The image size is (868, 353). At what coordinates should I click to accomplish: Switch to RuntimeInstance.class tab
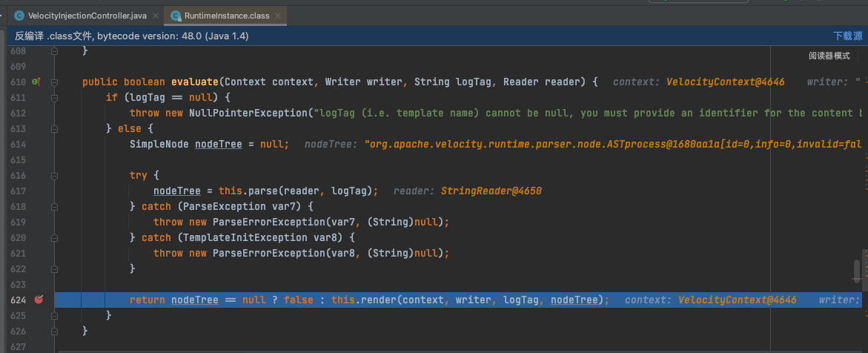226,16
